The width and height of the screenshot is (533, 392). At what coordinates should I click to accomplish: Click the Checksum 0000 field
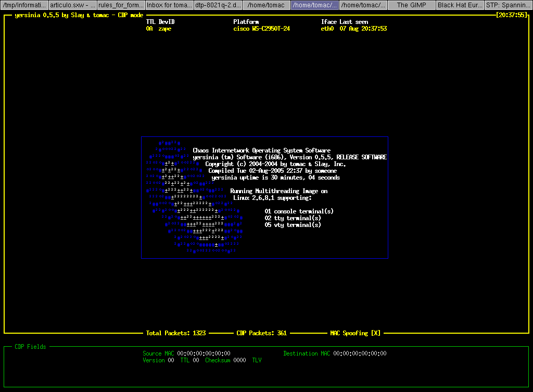coord(225,360)
